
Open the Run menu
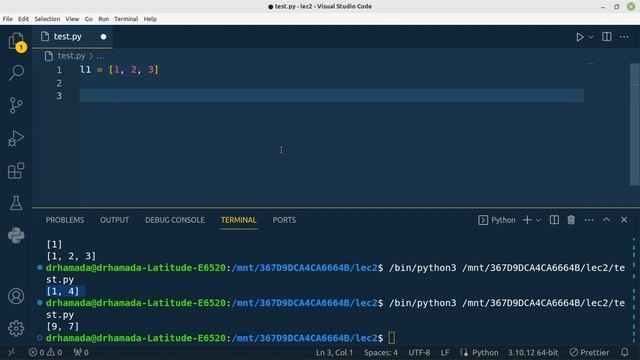(103, 19)
